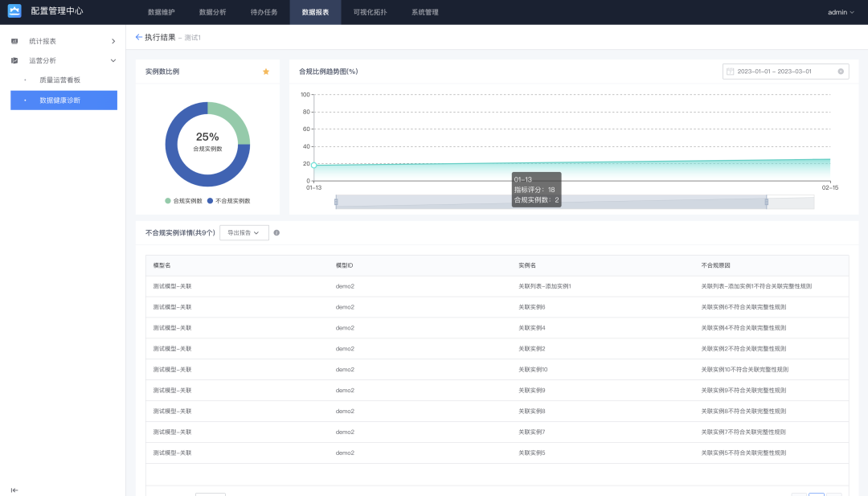Click instance name 关联实例4
The image size is (868, 496).
[x=532, y=328]
